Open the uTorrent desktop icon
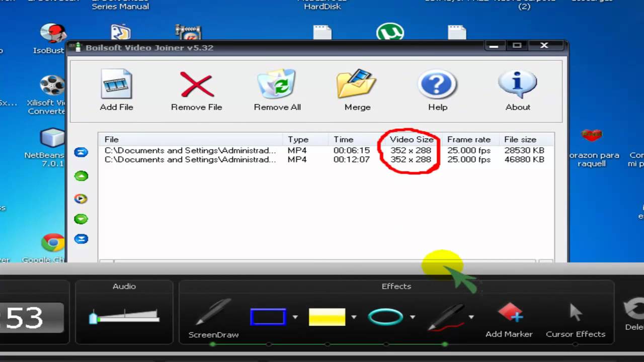 coord(390,31)
